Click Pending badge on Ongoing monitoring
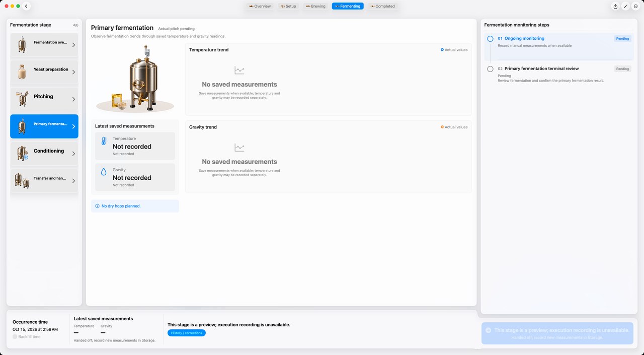The width and height of the screenshot is (644, 355). (623, 38)
